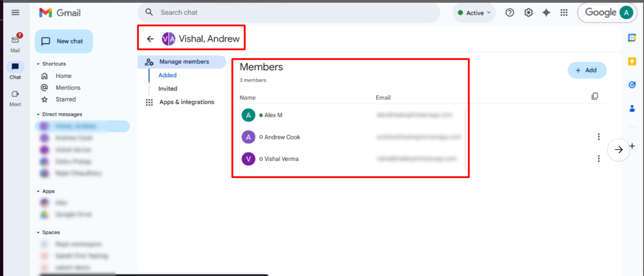Click the Add members button

[x=587, y=70]
